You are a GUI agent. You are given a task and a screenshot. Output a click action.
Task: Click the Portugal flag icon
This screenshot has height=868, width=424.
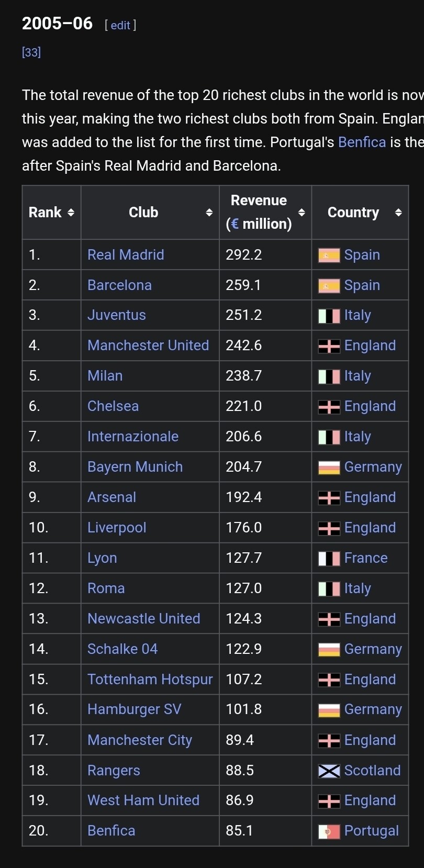click(329, 831)
